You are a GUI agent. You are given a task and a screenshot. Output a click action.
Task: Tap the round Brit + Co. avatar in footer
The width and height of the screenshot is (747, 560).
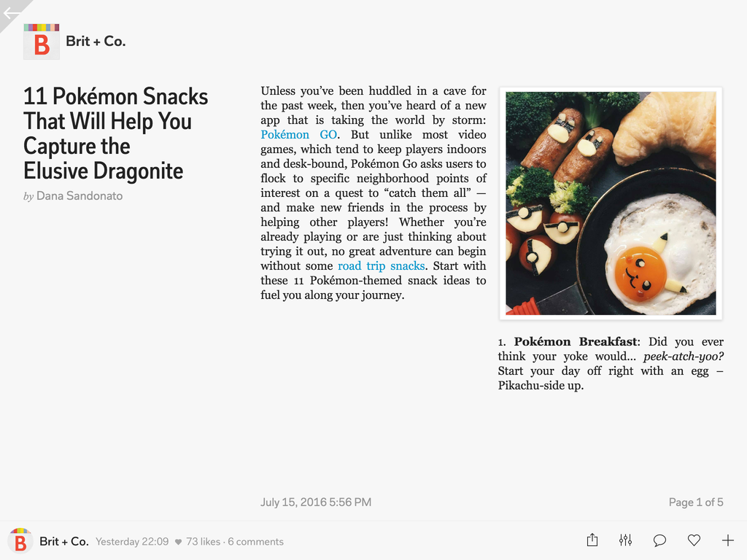20,541
